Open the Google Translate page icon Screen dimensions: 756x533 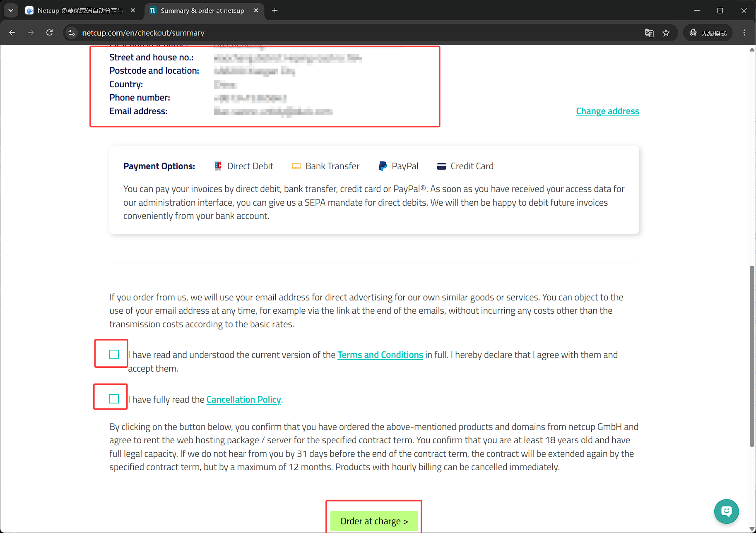pyautogui.click(x=649, y=33)
